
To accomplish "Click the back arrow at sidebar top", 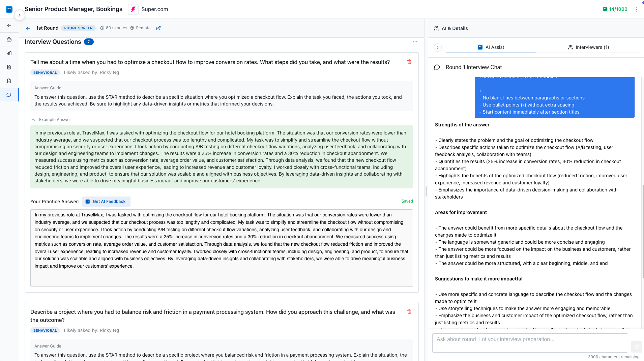I will [9, 25].
